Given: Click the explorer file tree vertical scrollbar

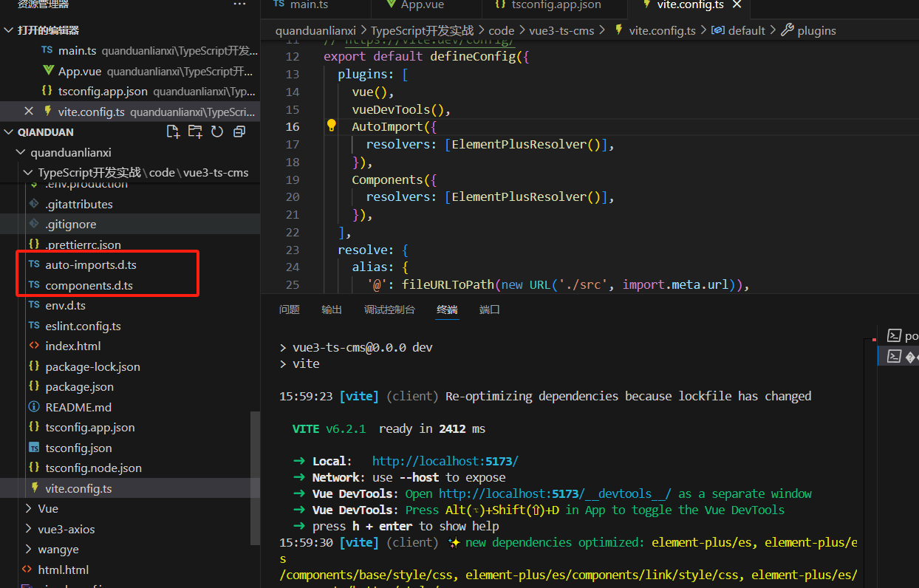Looking at the screenshot, I should pos(256,479).
